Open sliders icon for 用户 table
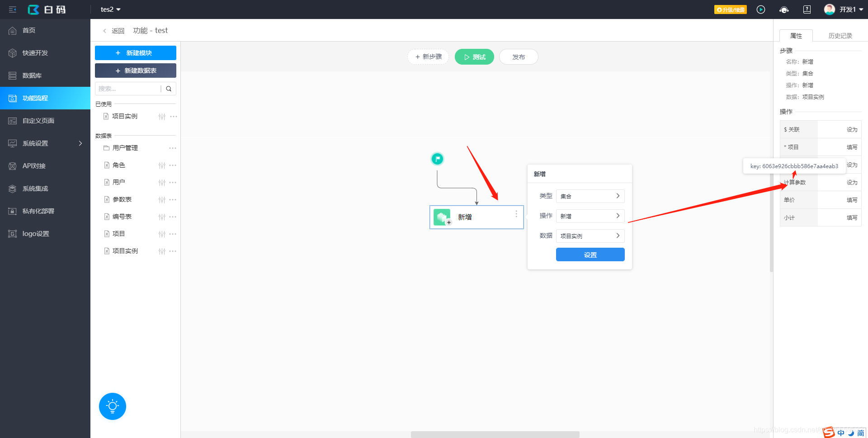 (x=162, y=183)
